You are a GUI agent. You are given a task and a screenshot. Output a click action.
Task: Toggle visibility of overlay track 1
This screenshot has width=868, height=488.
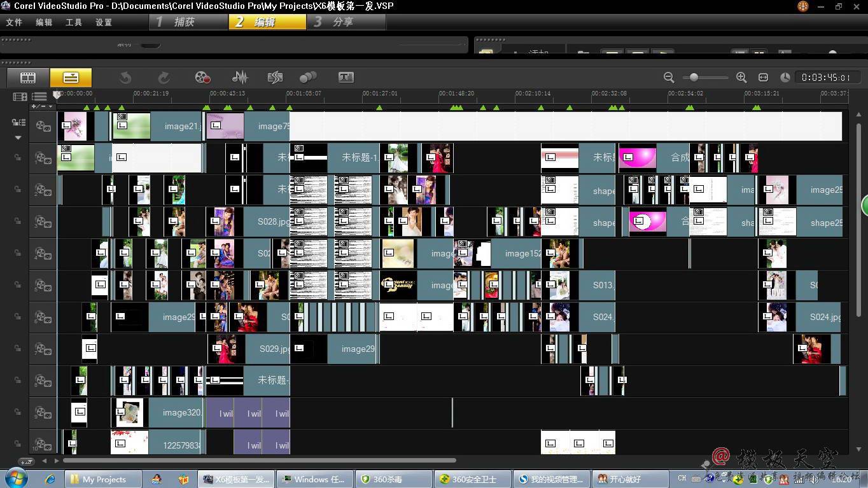point(43,158)
